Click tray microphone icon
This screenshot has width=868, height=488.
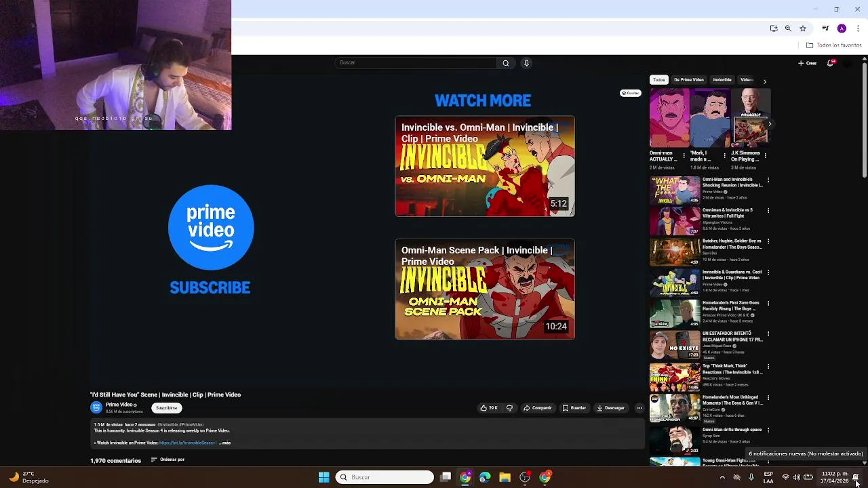point(751,477)
